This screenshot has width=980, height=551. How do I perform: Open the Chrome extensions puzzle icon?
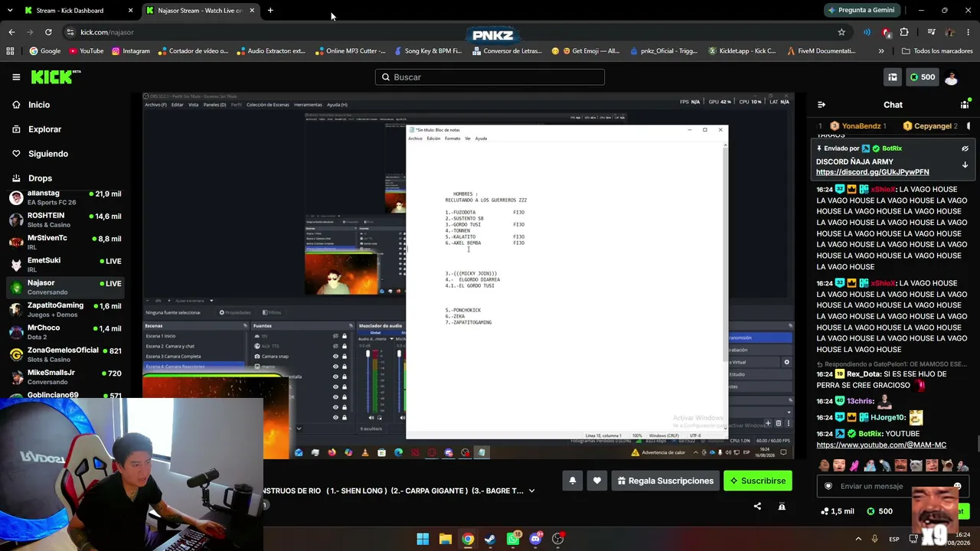(x=904, y=32)
